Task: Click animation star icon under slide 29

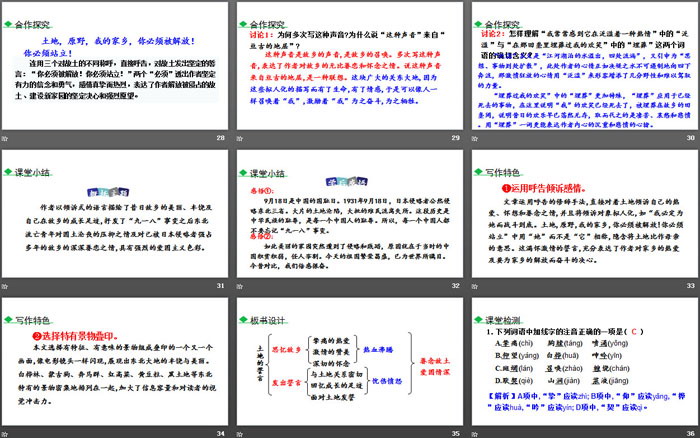Action: click(238, 140)
